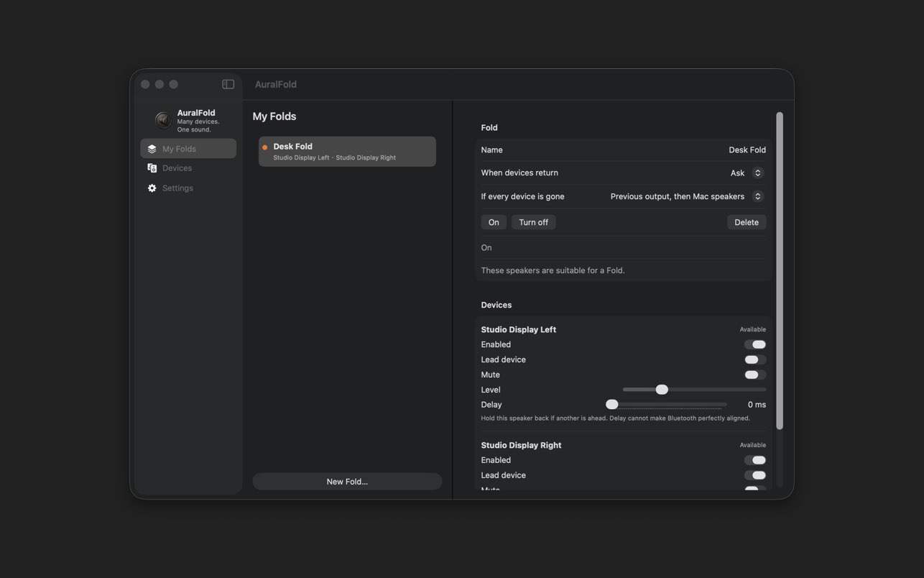Viewport: 924px width, 578px height.
Task: Toggle Enabled for Studio Display Left
Action: click(755, 344)
